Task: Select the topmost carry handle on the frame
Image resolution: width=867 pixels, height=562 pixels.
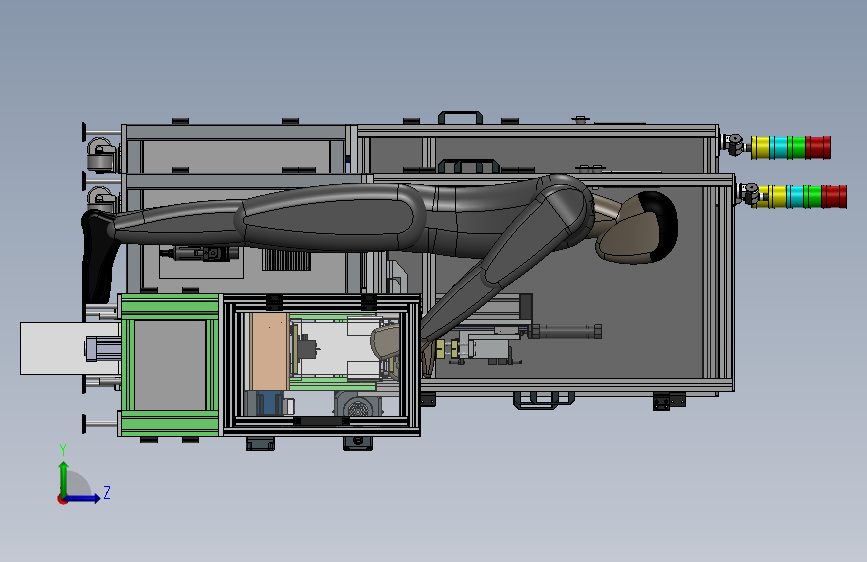Action: 460,117
